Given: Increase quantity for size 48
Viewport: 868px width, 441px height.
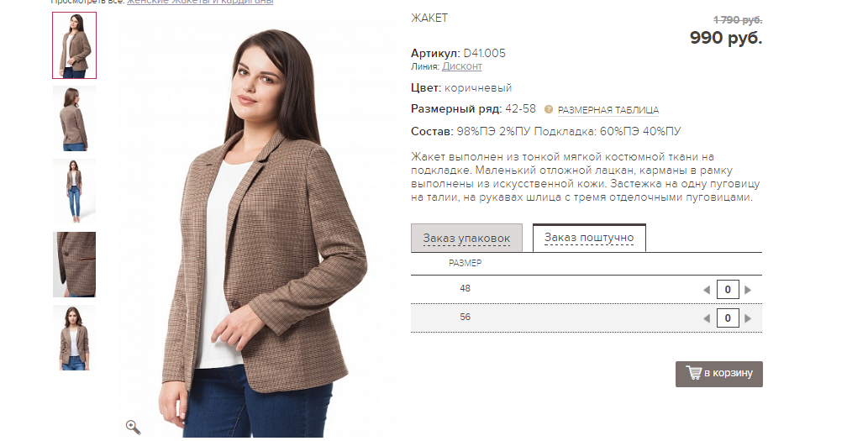Looking at the screenshot, I should click(748, 290).
